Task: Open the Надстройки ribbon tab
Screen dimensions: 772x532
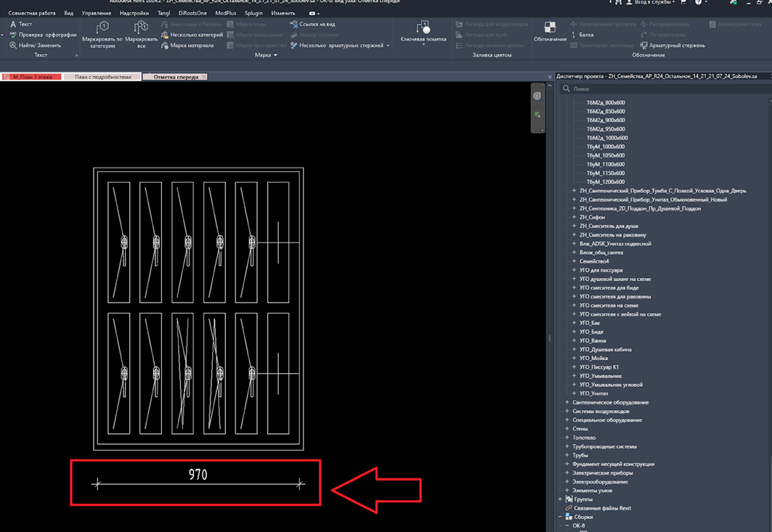Action: coord(134,13)
